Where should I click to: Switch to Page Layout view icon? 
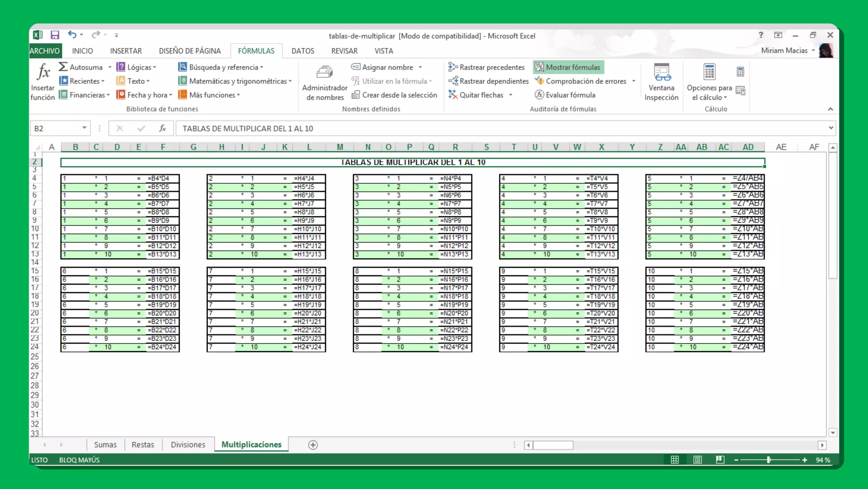coord(697,460)
